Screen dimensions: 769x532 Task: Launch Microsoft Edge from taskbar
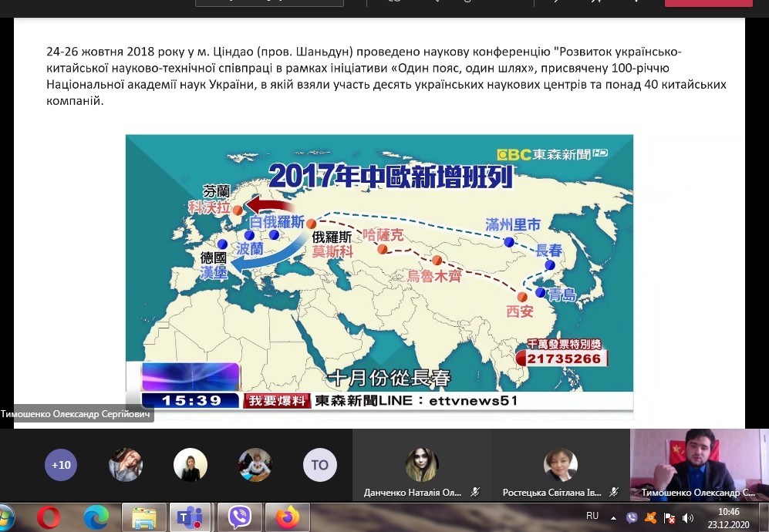coord(96,517)
